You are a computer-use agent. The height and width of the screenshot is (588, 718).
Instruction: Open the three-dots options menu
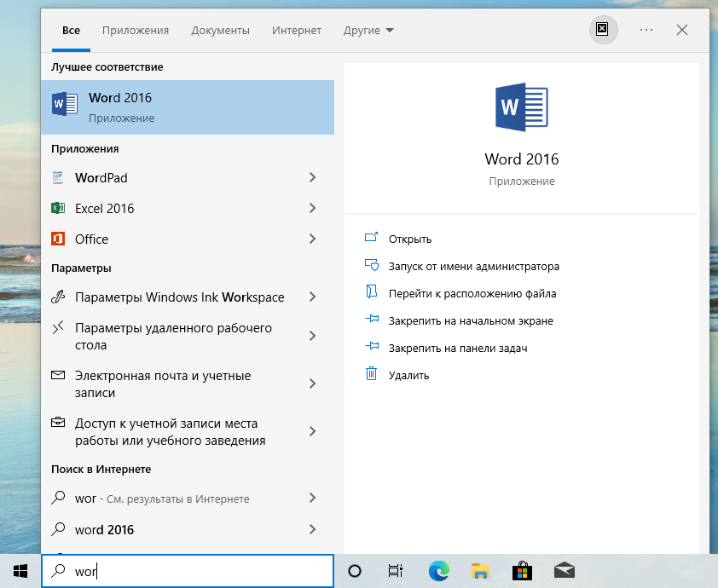click(x=646, y=30)
